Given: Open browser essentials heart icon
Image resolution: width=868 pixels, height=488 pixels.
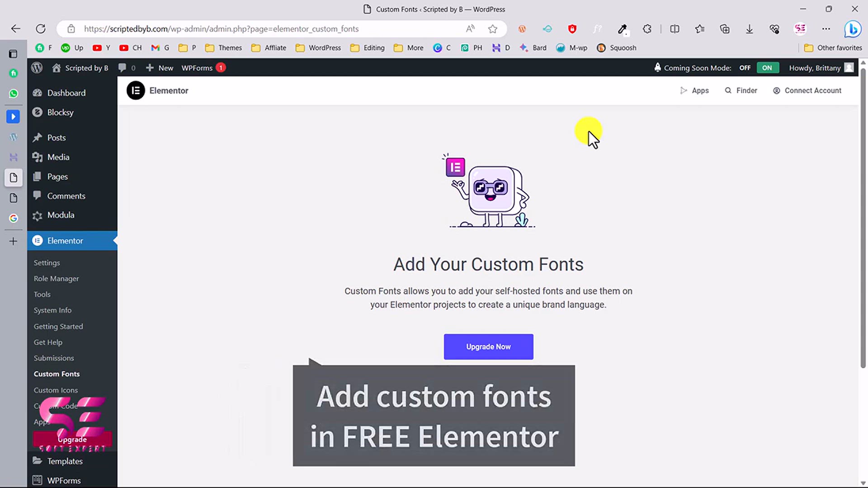Looking at the screenshot, I should [774, 29].
